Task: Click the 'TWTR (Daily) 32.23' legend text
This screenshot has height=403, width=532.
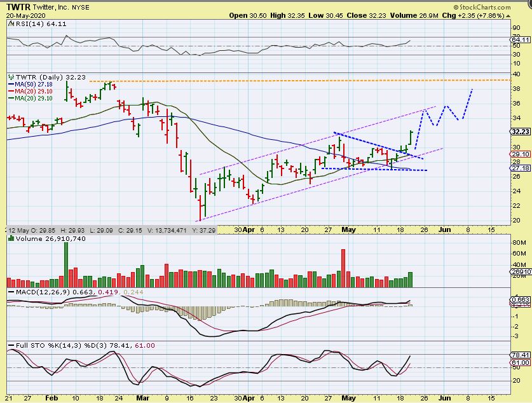Action: tap(51, 77)
